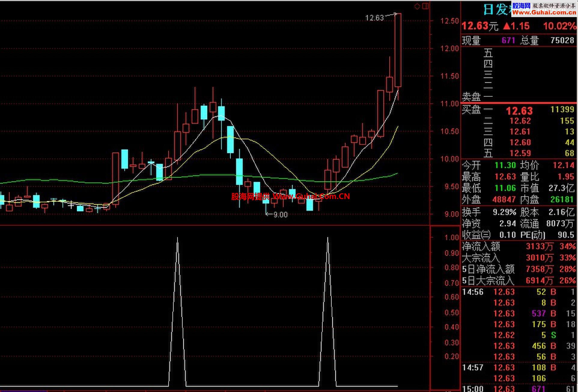This screenshot has height=392, width=578.
Task: Click bid-three price 12.61
Action: point(520,132)
